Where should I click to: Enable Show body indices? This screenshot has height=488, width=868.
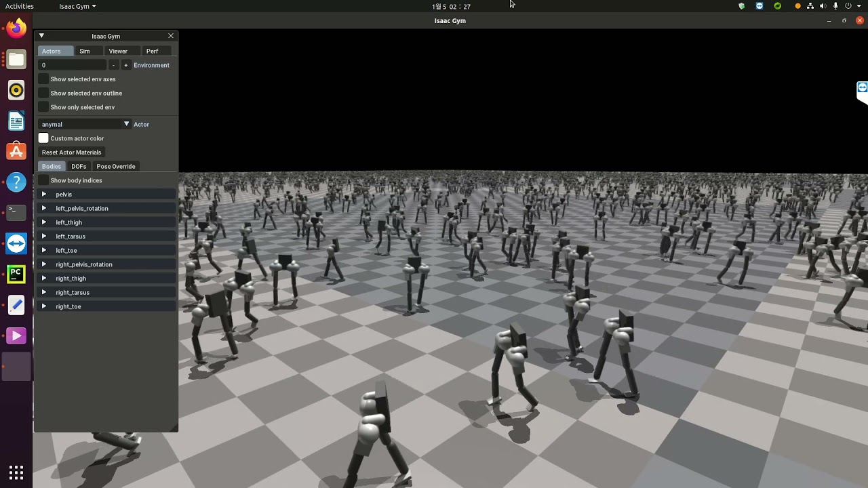click(x=43, y=180)
